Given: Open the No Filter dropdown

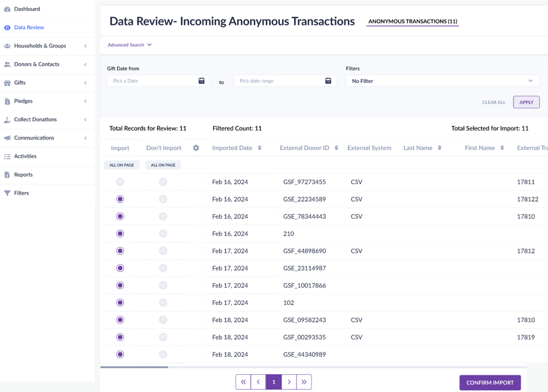Looking at the screenshot, I should pyautogui.click(x=443, y=81).
